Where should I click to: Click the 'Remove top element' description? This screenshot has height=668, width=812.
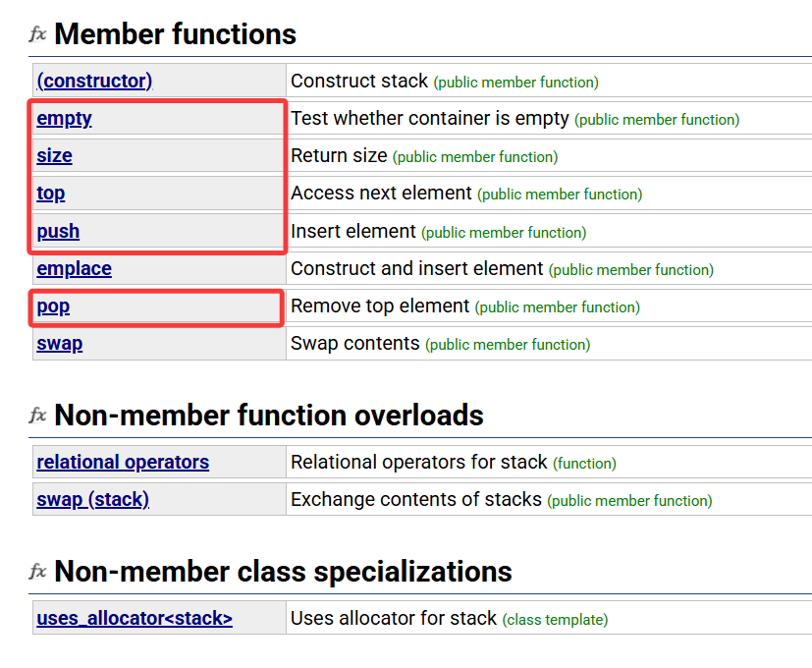pos(380,306)
